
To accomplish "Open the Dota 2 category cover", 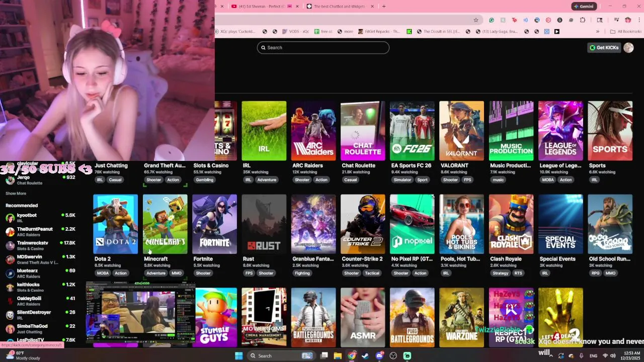I will (x=115, y=224).
